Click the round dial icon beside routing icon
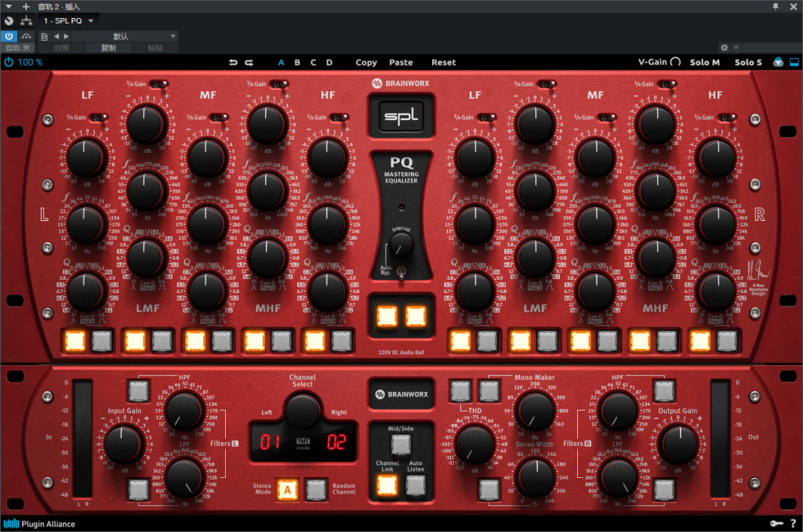803x532 pixels. pyautogui.click(x=9, y=21)
